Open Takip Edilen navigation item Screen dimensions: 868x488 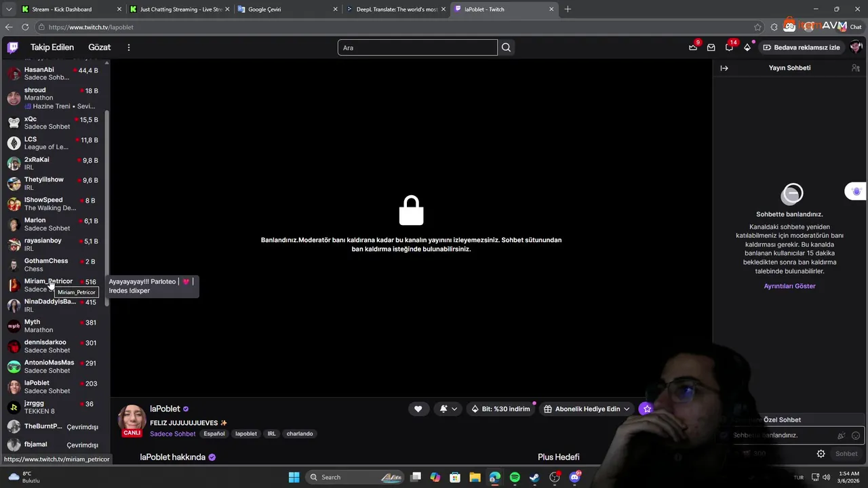[52, 47]
